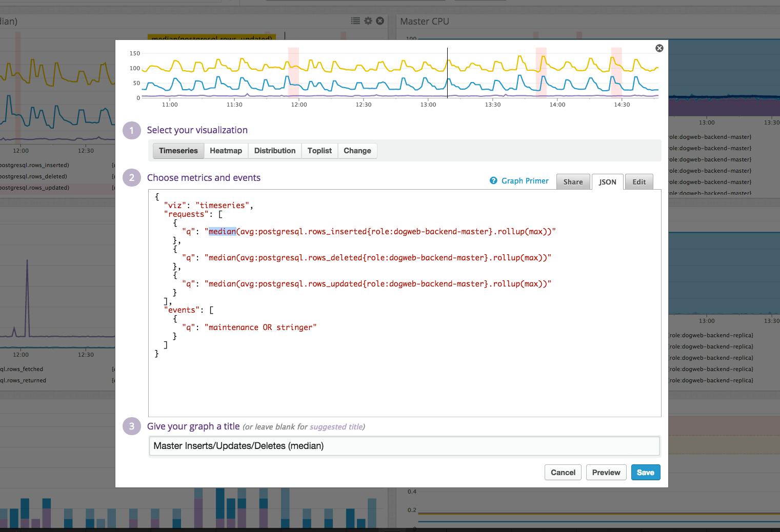Choose the Heatmap visualization
This screenshot has height=532, width=780.
(226, 151)
